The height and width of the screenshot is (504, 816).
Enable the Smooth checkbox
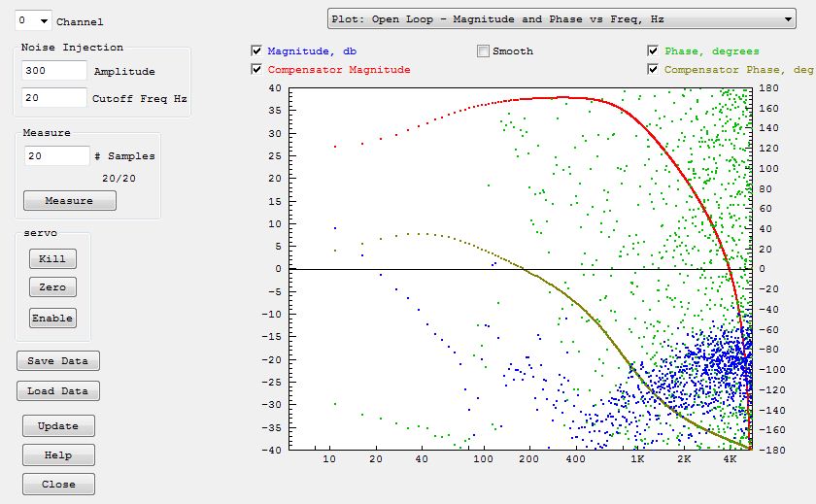pyautogui.click(x=483, y=50)
